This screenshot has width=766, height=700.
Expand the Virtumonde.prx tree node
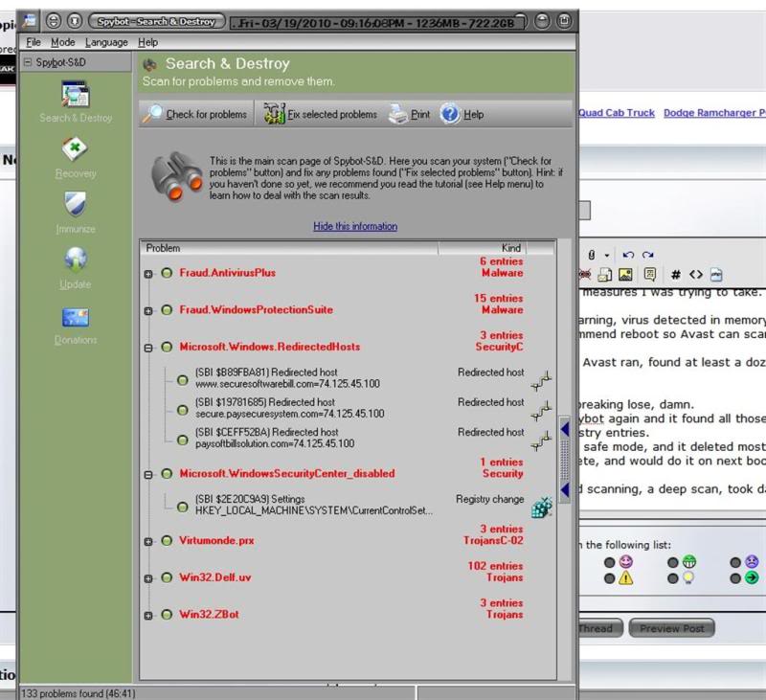click(148, 542)
